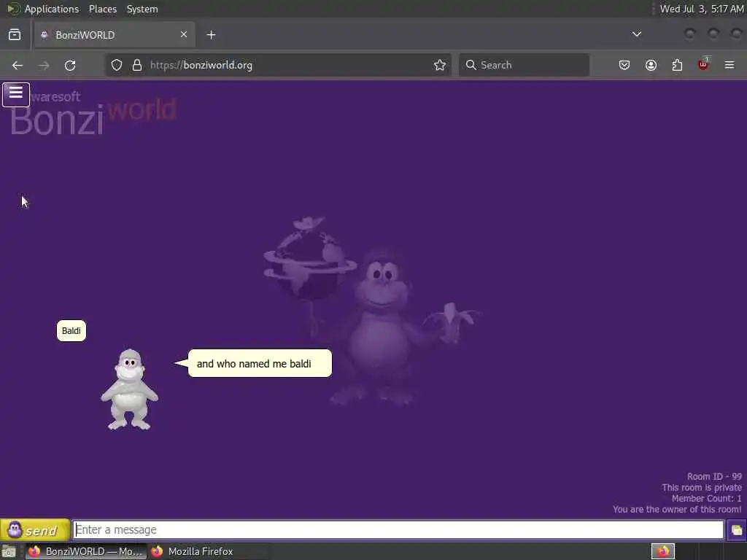
Task: Click speech bubble 'and who named me baldi'
Action: (x=260, y=363)
